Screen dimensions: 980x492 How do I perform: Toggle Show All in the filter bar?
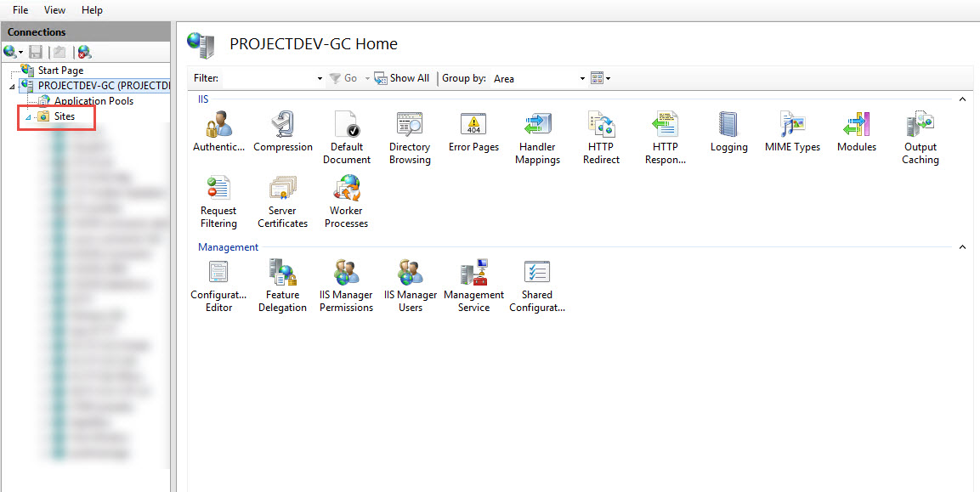click(401, 77)
